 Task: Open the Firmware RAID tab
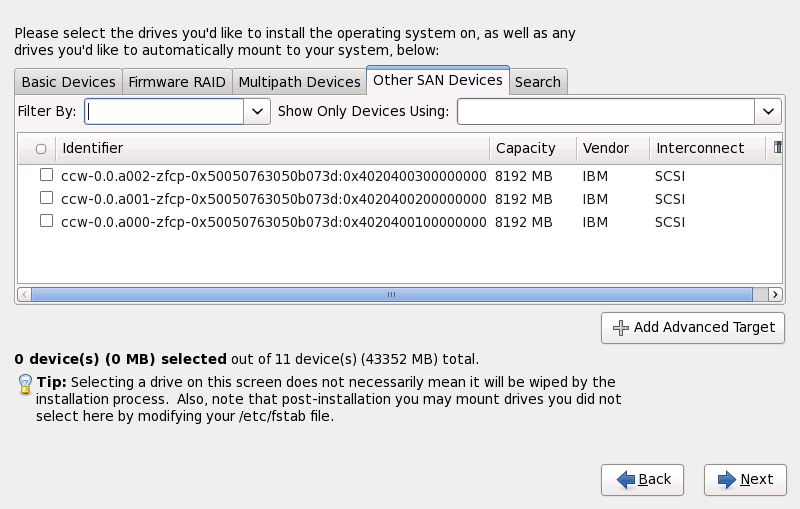tap(177, 82)
